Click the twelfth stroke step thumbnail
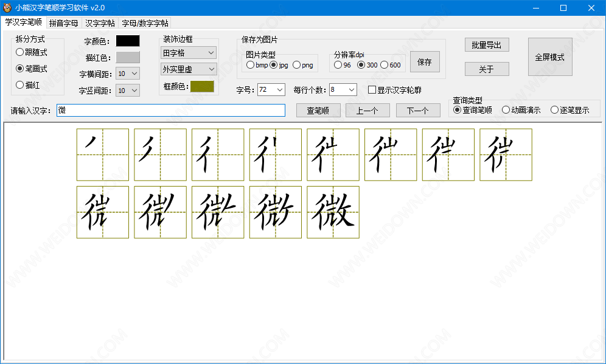606x364 pixels. (x=276, y=212)
